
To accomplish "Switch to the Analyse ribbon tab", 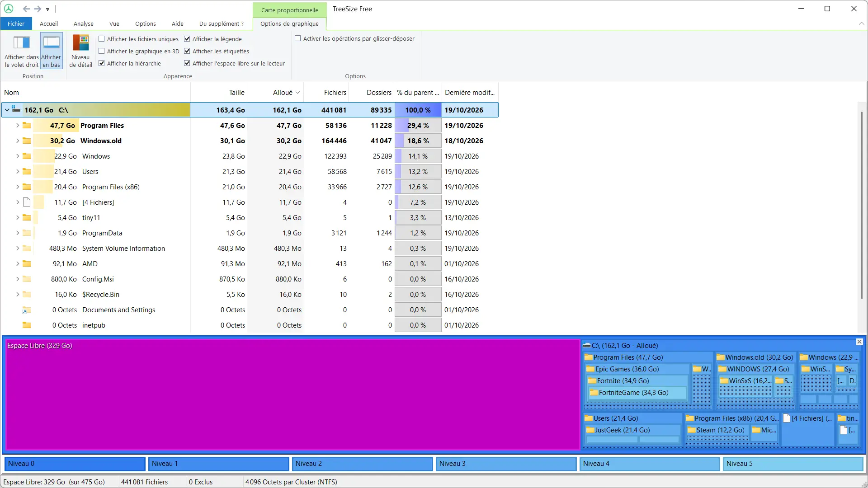I will click(x=84, y=23).
